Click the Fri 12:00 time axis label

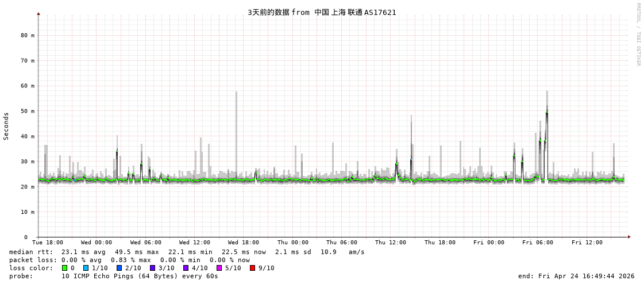click(587, 243)
